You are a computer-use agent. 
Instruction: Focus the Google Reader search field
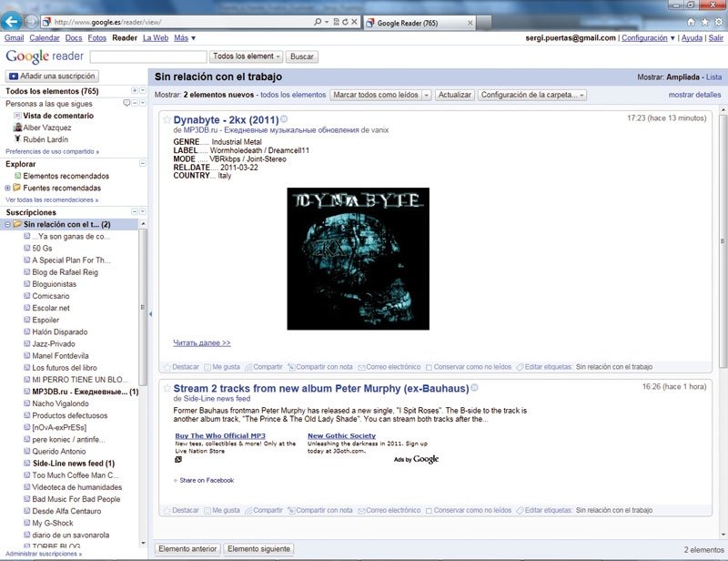coord(148,56)
